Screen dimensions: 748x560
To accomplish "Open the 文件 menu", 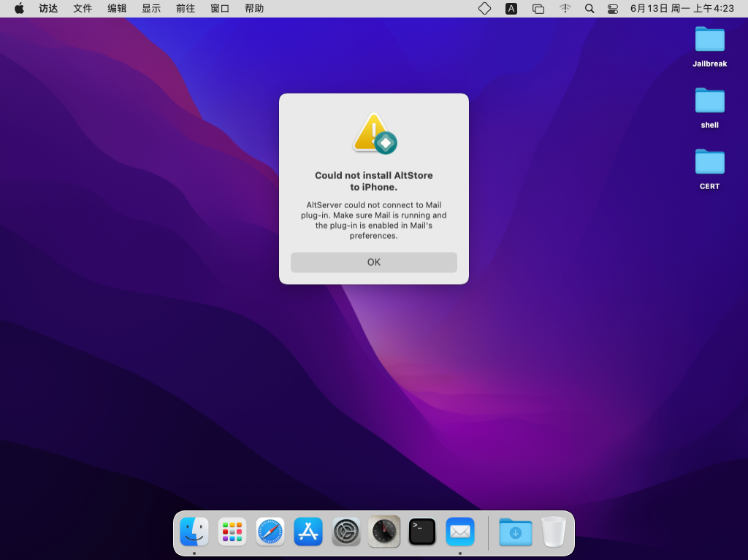I will 83,9.
